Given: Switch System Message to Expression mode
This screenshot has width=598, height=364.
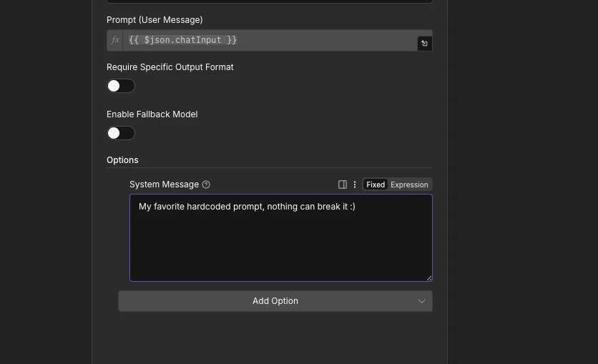Looking at the screenshot, I should pos(409,185).
